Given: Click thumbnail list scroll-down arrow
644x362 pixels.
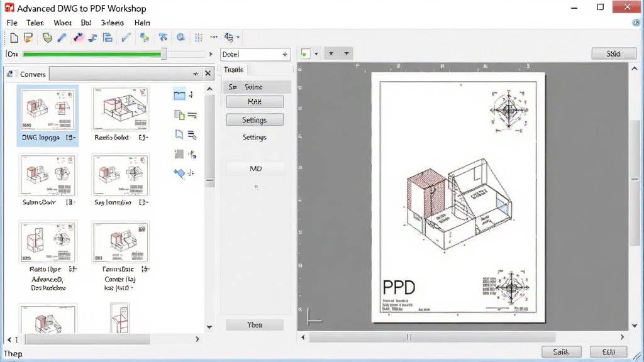Looking at the screenshot, I should 209,327.
